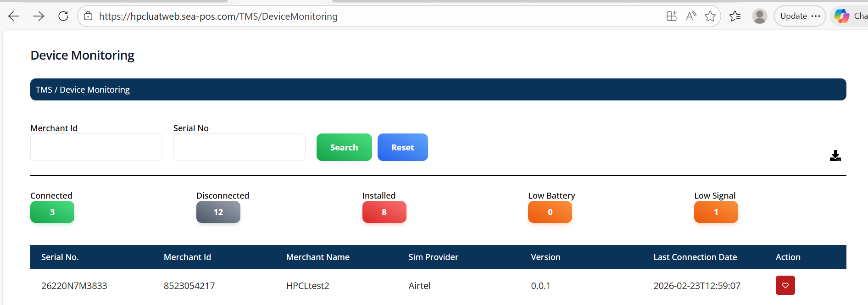Open the Low Signal count badge
Screen dimensions: 868x305
(x=716, y=212)
